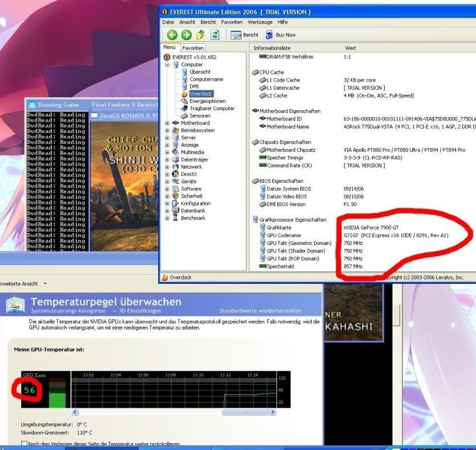The image size is (476, 450).
Task: Select Computername in the tree
Action: coord(207,79)
